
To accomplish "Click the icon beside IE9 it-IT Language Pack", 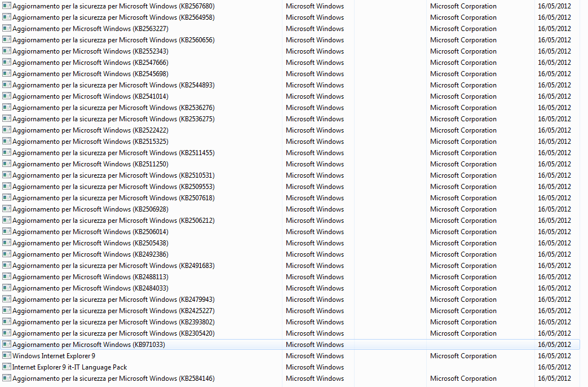I will (x=7, y=366).
